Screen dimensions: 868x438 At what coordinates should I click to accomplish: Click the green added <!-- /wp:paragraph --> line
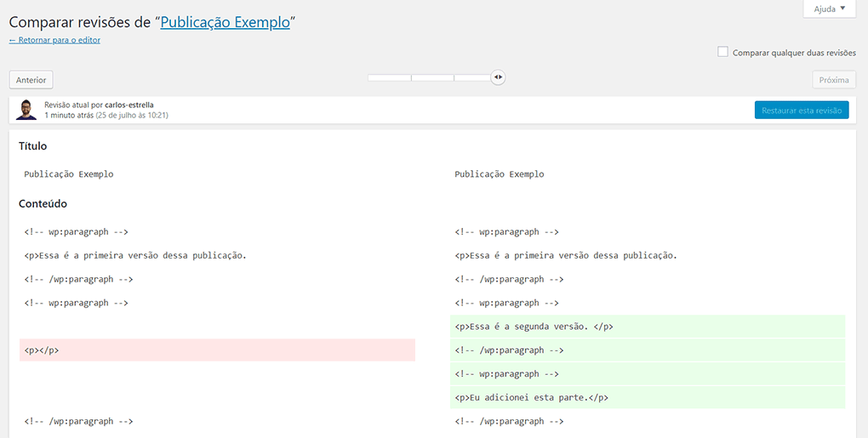648,350
